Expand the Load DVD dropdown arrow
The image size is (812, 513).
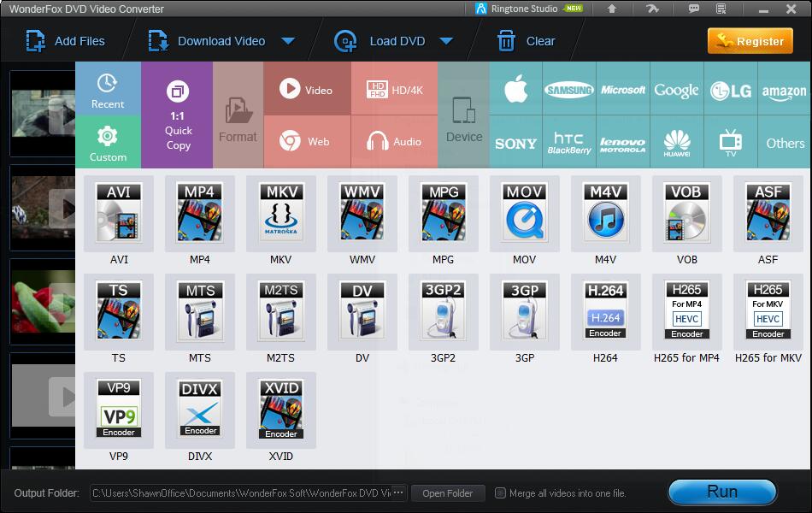point(445,41)
